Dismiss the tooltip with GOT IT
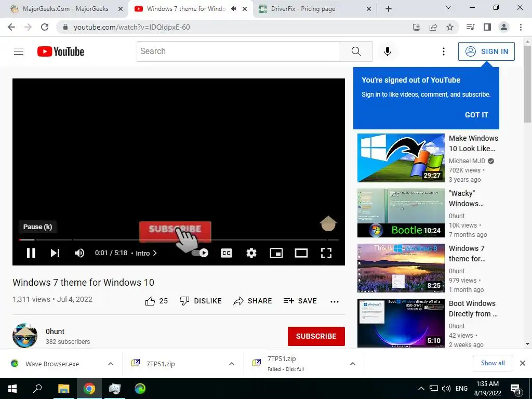The width and height of the screenshot is (532, 399). pos(476,115)
